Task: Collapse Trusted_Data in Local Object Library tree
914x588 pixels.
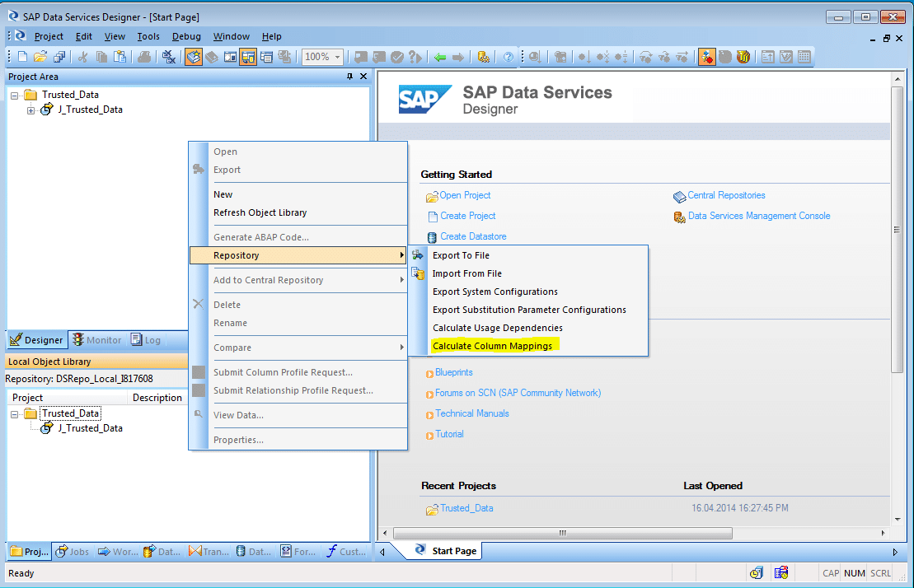Action: [x=15, y=414]
